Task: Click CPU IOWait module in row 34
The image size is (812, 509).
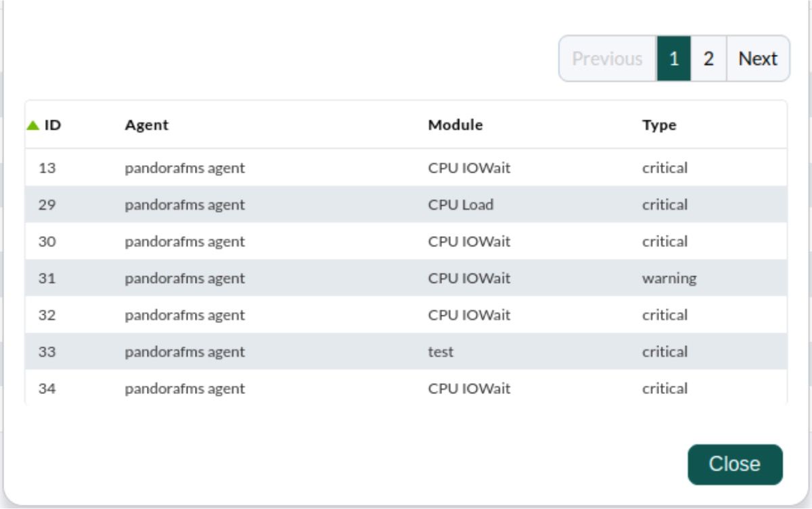Action: 469,389
